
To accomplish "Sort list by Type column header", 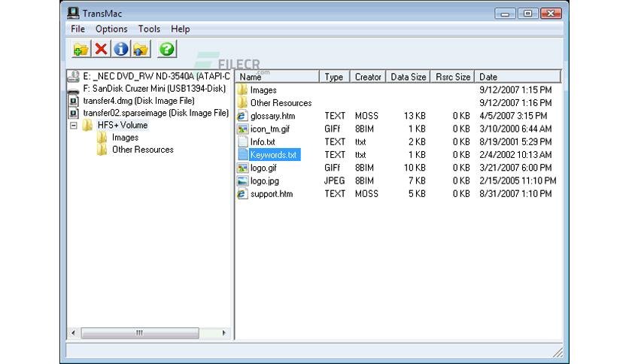I will [334, 77].
